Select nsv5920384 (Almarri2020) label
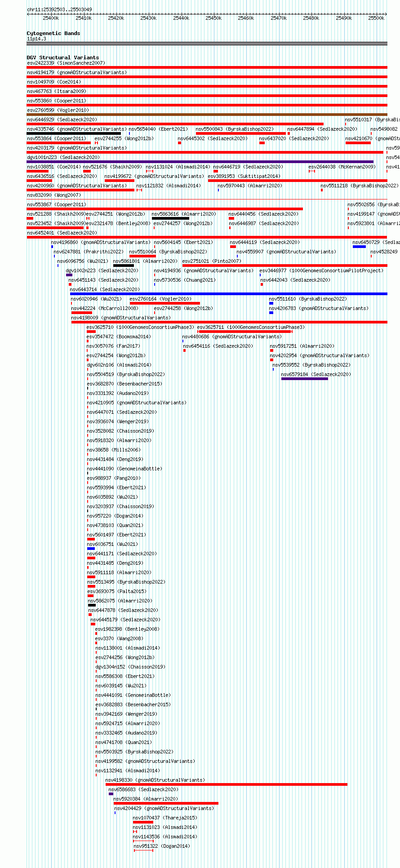This screenshot has width=400, height=868. tap(146, 799)
